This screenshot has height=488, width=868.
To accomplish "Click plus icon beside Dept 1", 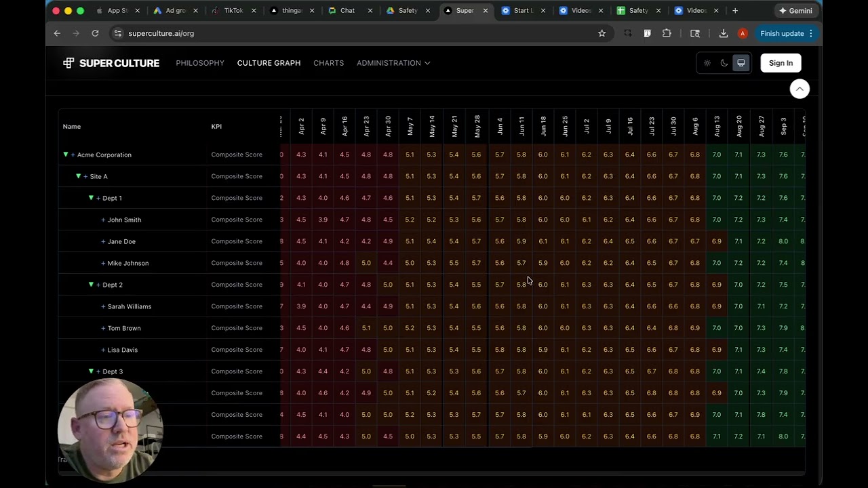I will click(x=98, y=198).
